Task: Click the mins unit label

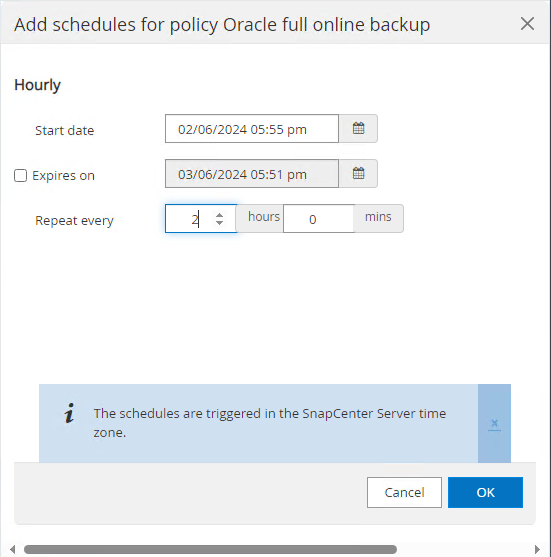Action: tap(378, 217)
